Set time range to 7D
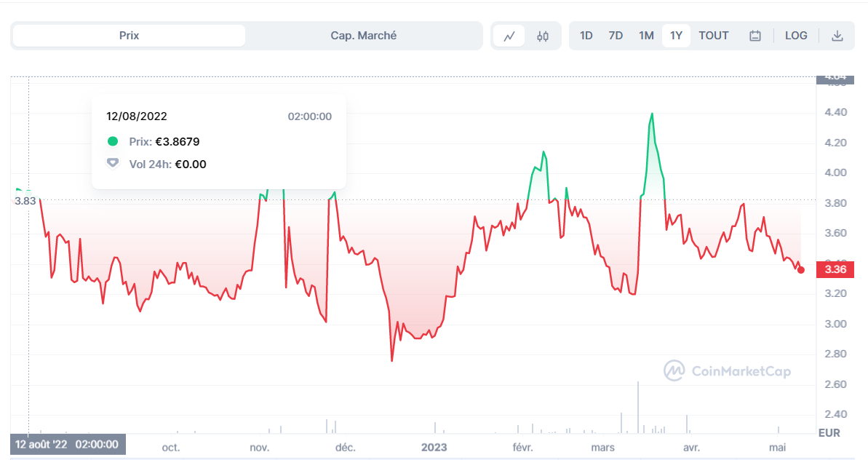The width and height of the screenshot is (868, 460). [x=616, y=36]
